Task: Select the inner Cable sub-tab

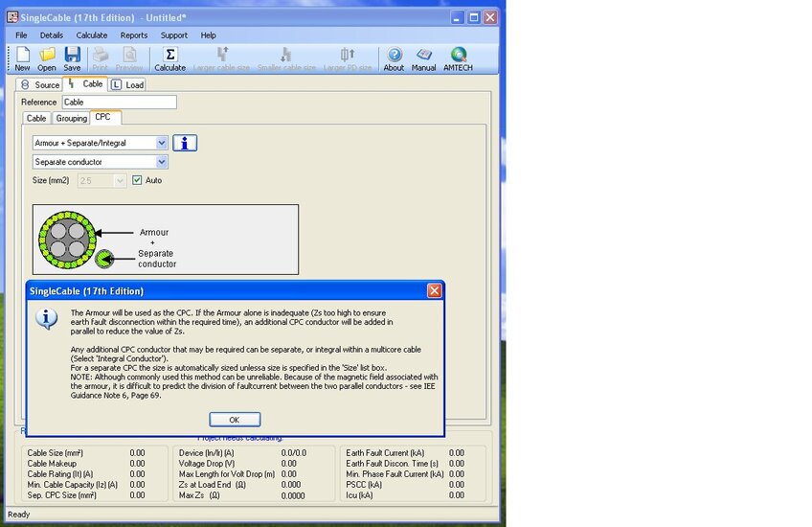Action: point(36,118)
